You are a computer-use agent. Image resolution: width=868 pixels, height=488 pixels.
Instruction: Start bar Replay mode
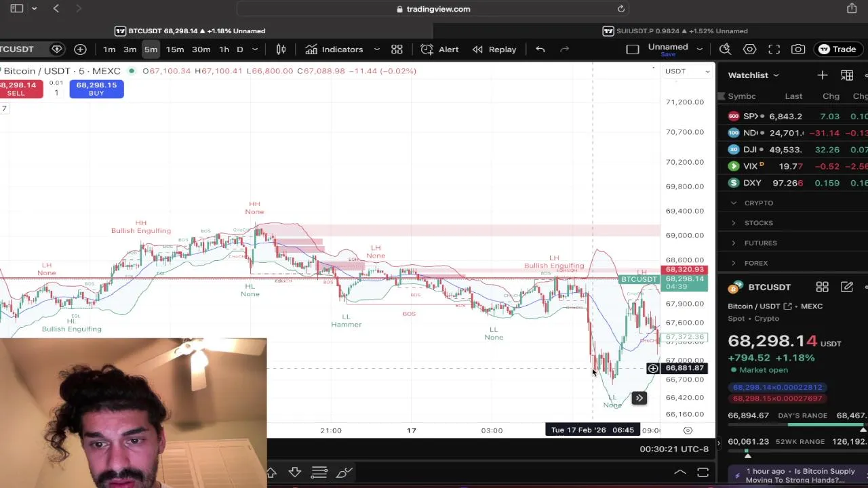tap(494, 49)
